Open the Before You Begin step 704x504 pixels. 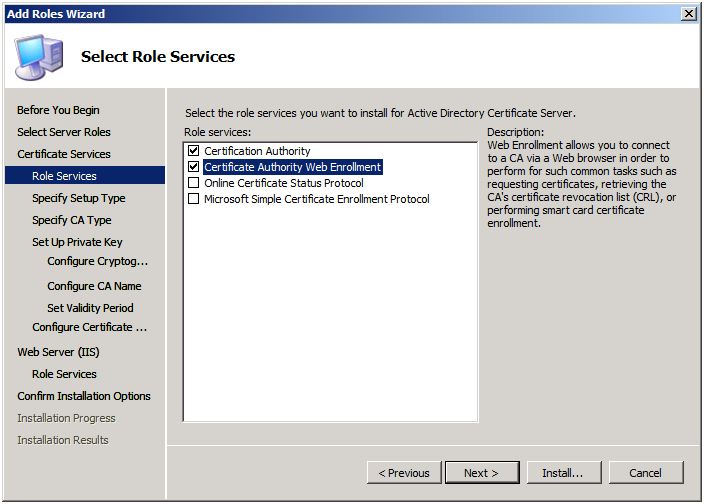[x=58, y=110]
